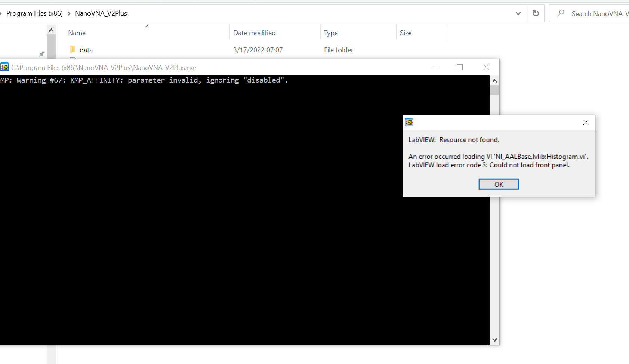Sort files by Date modified column
Screen dimensions: 629x364
[255, 33]
